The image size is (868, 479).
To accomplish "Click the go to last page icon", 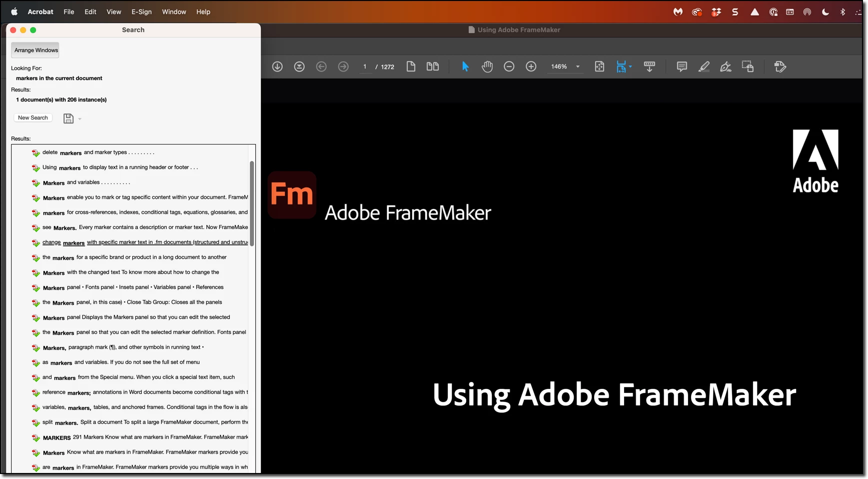I will [x=299, y=66].
